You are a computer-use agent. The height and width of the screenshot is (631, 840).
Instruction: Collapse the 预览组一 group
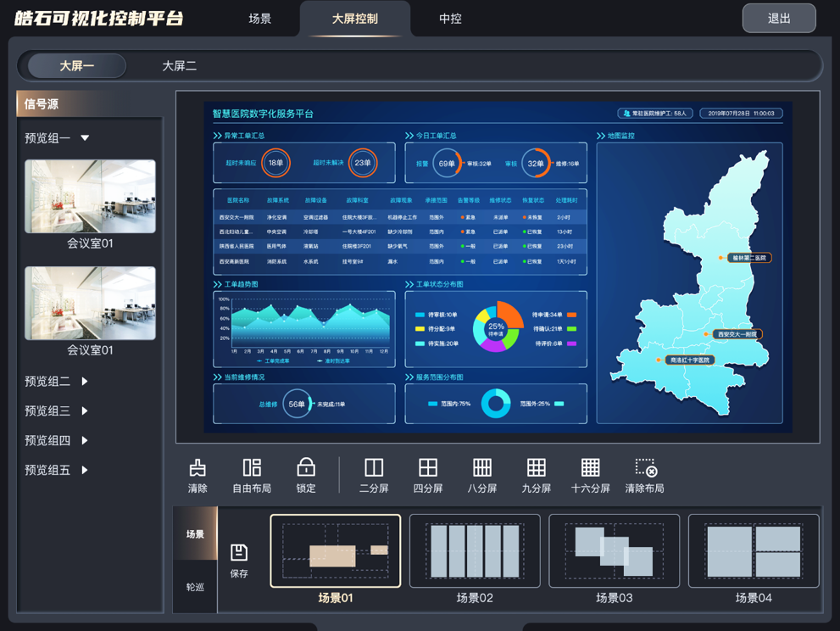point(85,138)
